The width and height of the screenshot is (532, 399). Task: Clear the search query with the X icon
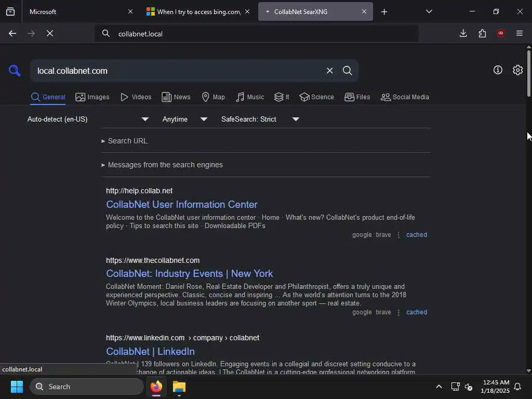tap(329, 71)
